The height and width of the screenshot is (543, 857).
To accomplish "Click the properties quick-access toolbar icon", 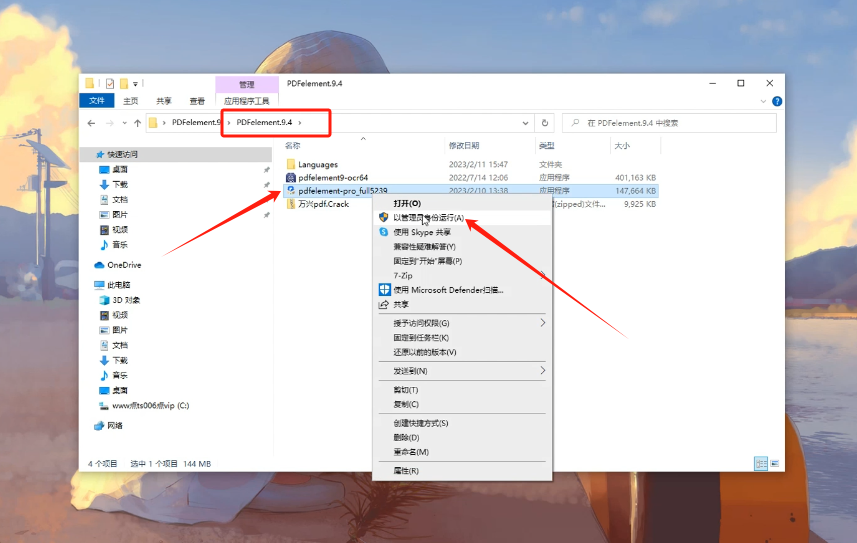I will click(110, 84).
